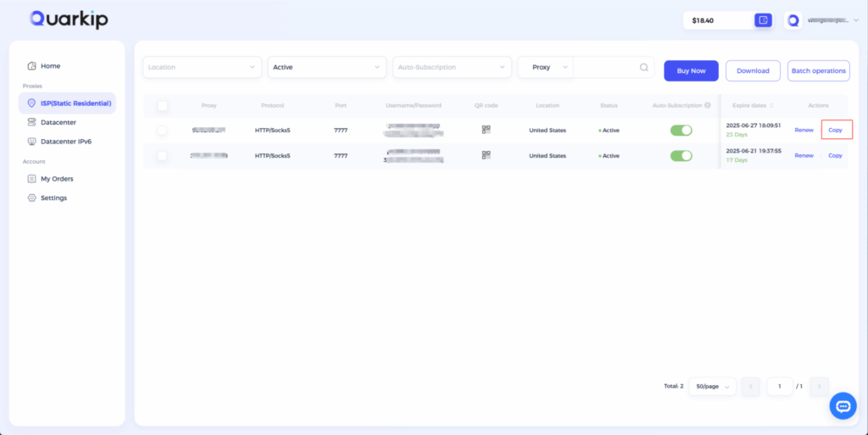Open ISP(Static Residential) section
This screenshot has width=868, height=435.
[x=67, y=103]
